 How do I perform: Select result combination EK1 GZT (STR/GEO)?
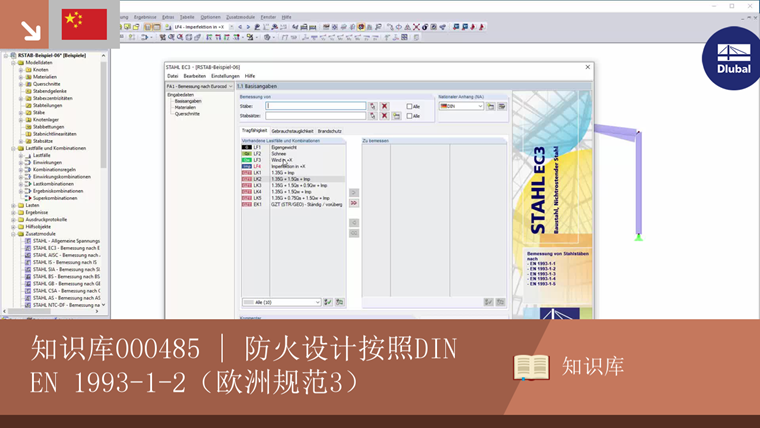293,205
